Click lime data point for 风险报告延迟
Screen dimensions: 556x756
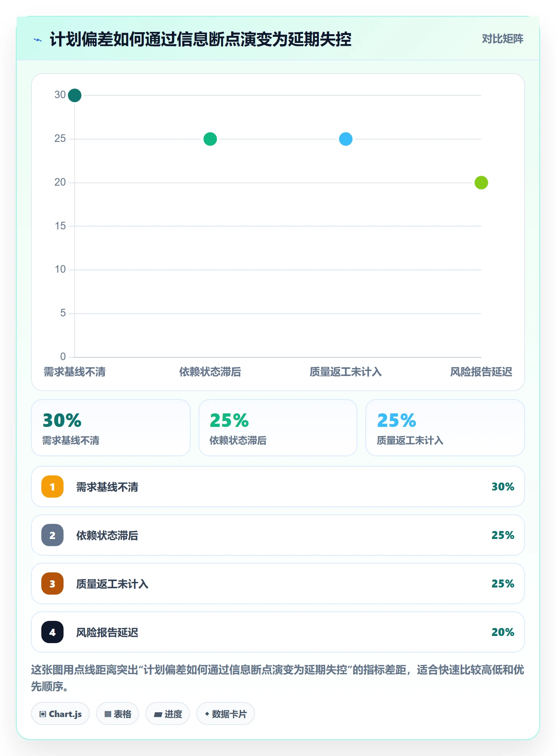tap(481, 183)
